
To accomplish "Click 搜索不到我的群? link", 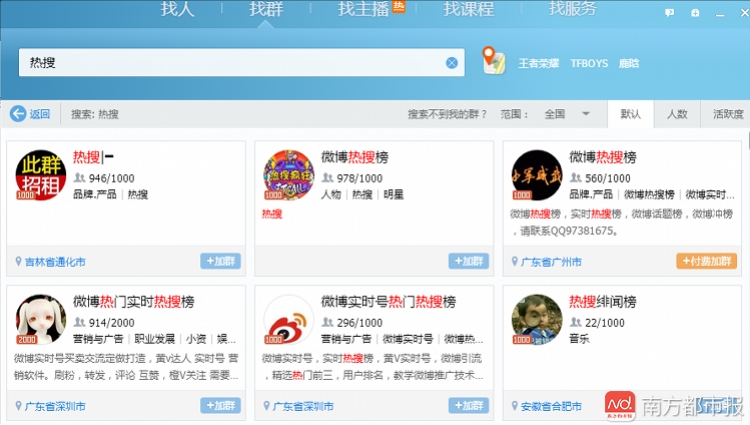I will click(x=447, y=114).
